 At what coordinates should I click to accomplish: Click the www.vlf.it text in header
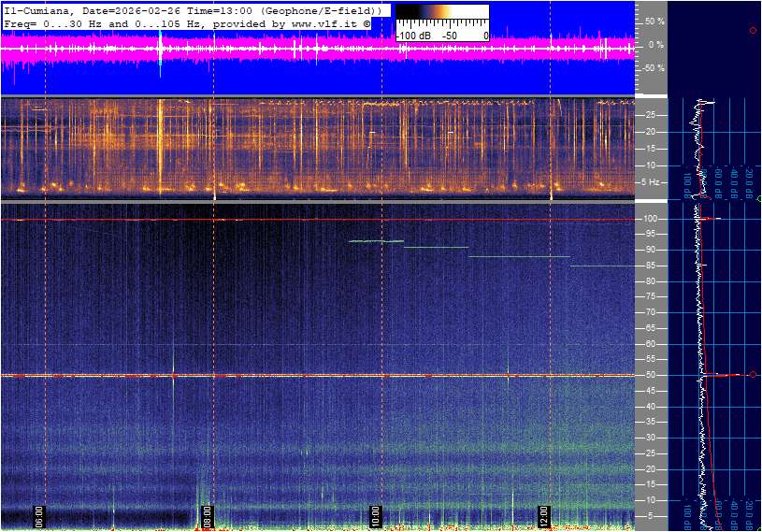coord(324,22)
